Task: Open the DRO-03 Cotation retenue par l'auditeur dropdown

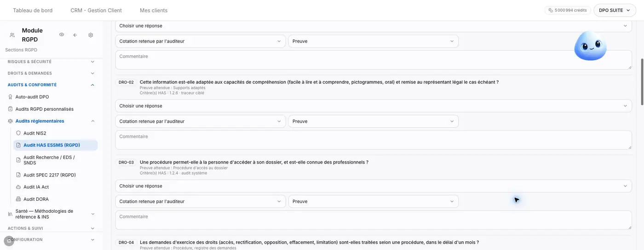Action: coord(200,201)
